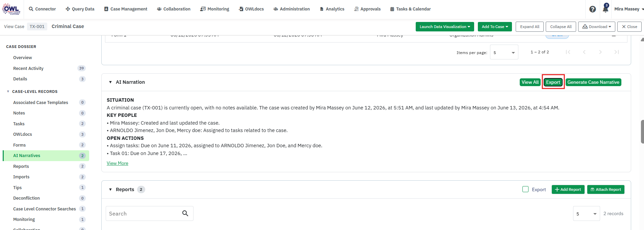Open the Analytics menu
The width and height of the screenshot is (644, 230).
coord(332,9)
